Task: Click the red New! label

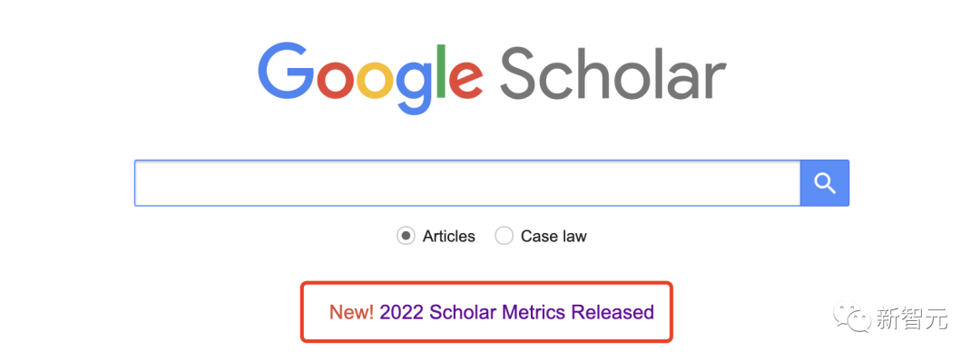Action: click(x=352, y=312)
